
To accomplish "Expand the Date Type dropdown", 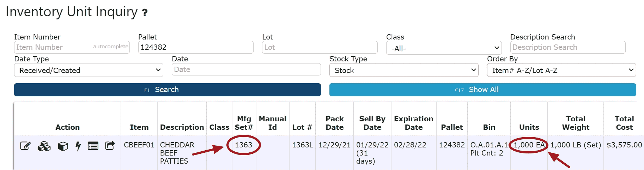I will click(x=89, y=70).
